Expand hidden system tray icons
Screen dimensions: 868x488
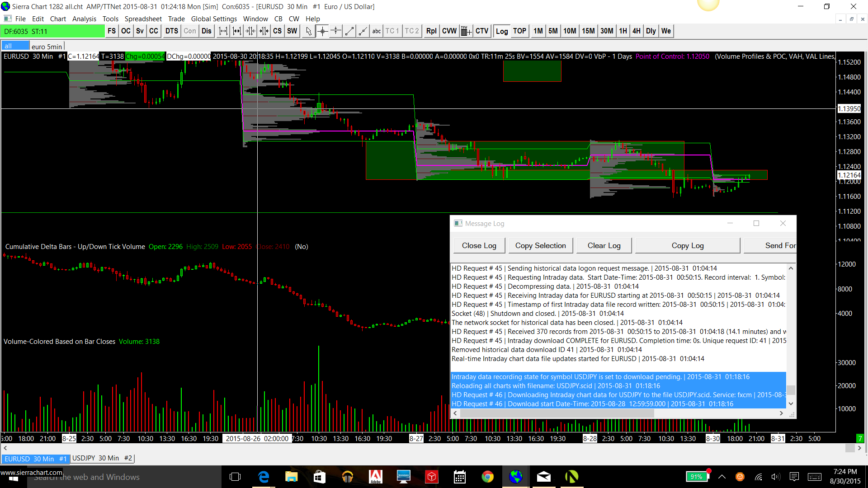tap(722, 477)
